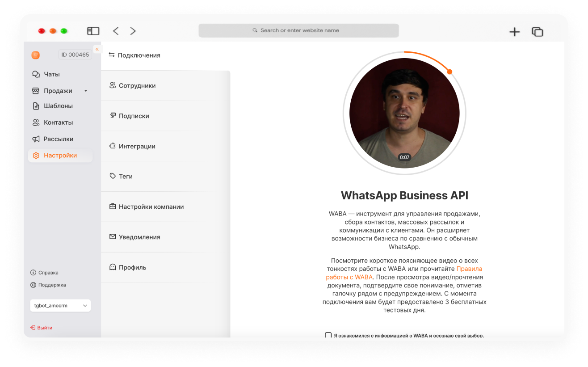Select the Сотрудники settings section

tap(165, 86)
